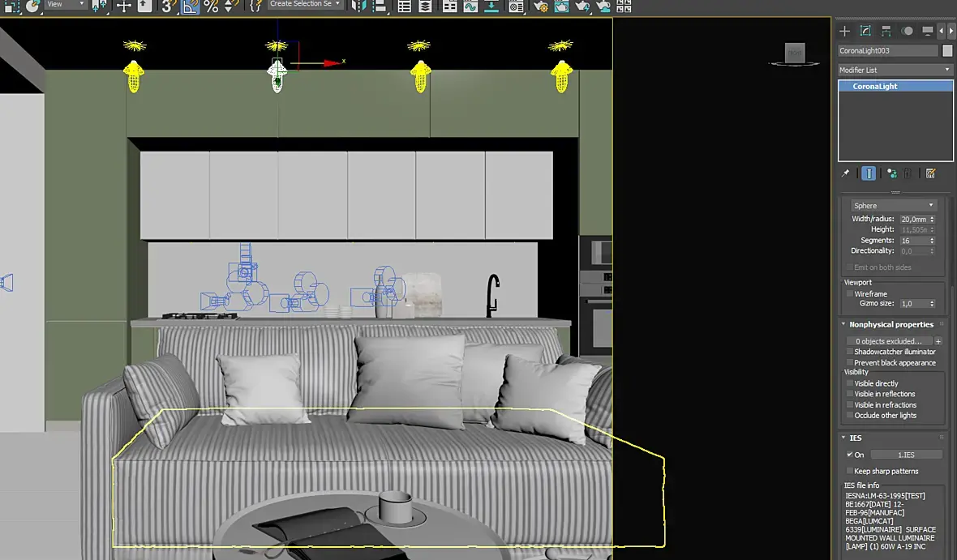
Task: Click Toggle Ribbon icon
Action: 450,6
